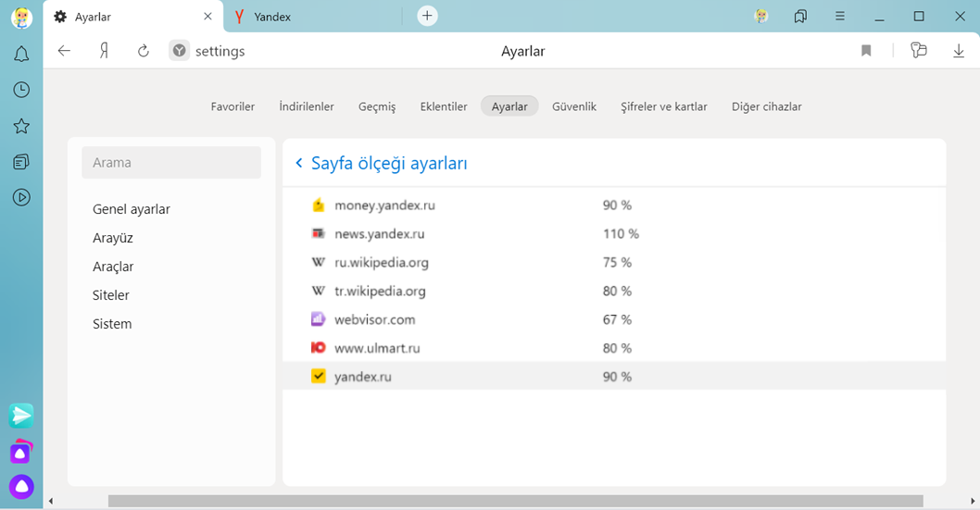980x510 pixels.
Task: Open the tab bookmarks icon in title bar
Action: click(800, 17)
